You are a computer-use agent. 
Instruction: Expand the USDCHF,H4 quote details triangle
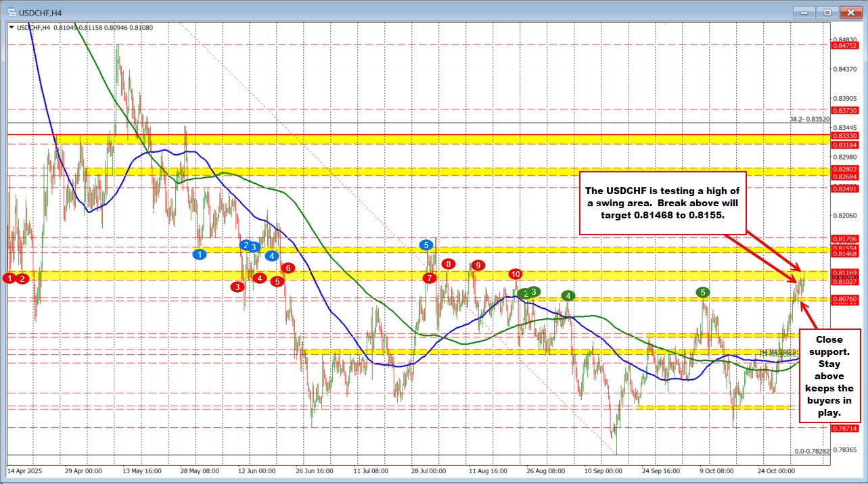[x=11, y=27]
